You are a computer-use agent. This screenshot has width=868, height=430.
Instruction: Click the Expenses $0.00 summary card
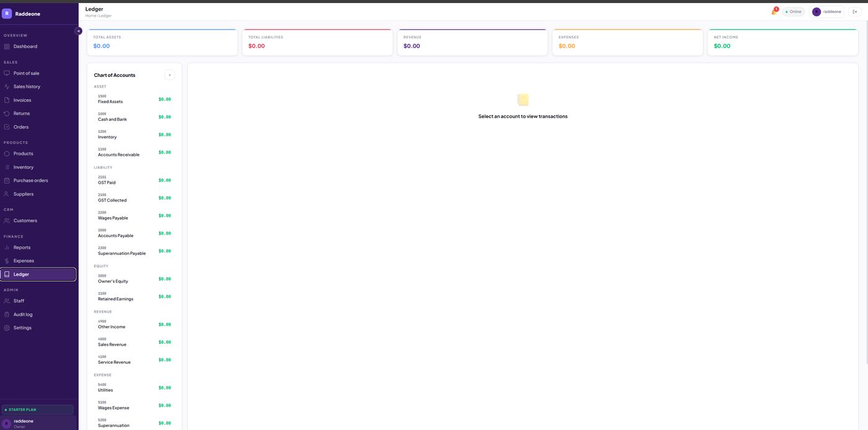pyautogui.click(x=627, y=42)
